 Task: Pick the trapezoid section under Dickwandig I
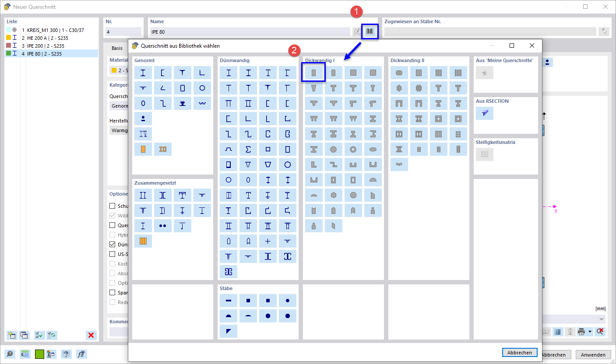click(314, 88)
